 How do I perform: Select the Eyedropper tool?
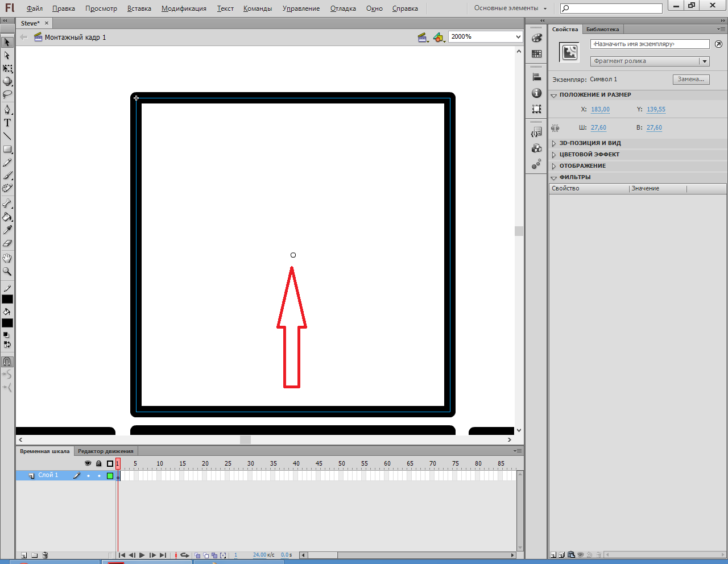click(7, 230)
